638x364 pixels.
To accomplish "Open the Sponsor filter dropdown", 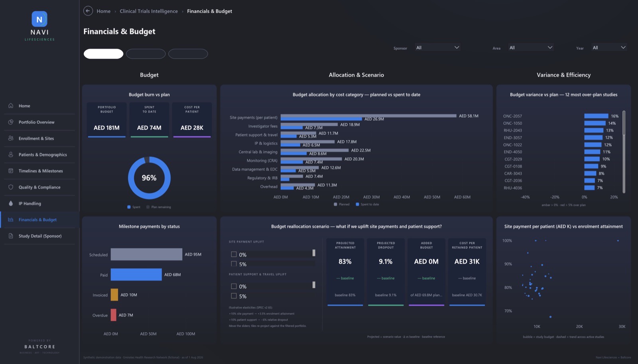I will click(x=437, y=47).
